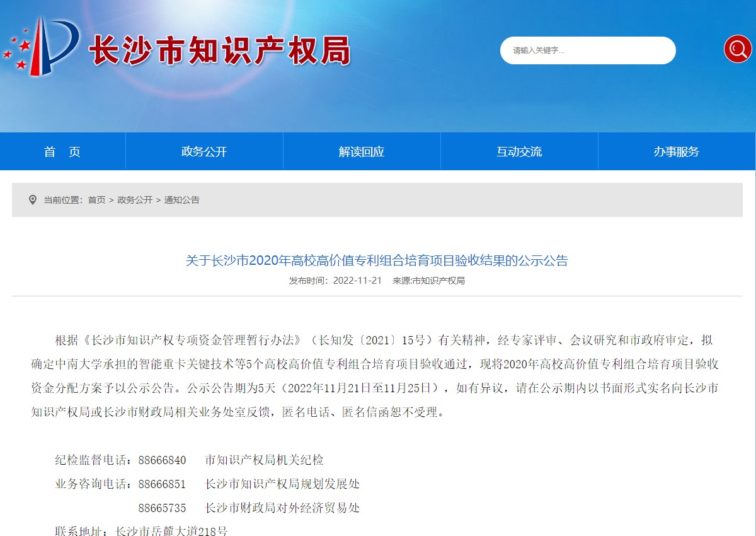Click the red search magnifier icon
Screen dimensions: 756x536
738,49
